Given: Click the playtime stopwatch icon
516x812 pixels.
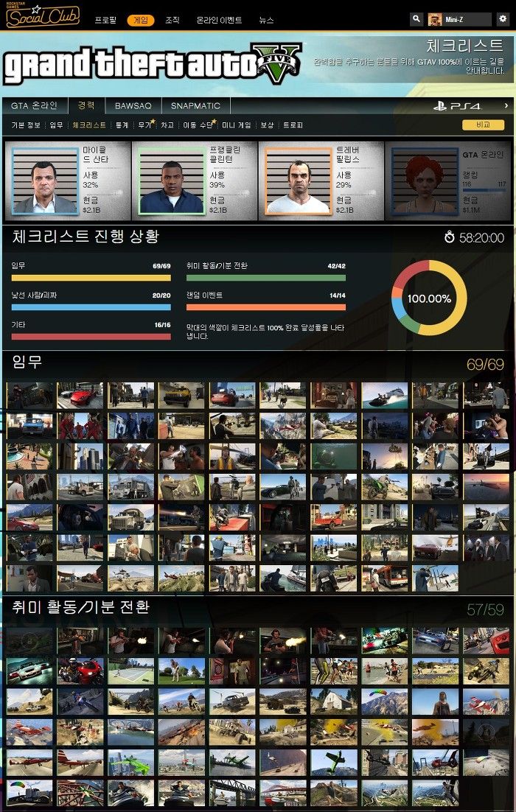Looking at the screenshot, I should pos(449,237).
